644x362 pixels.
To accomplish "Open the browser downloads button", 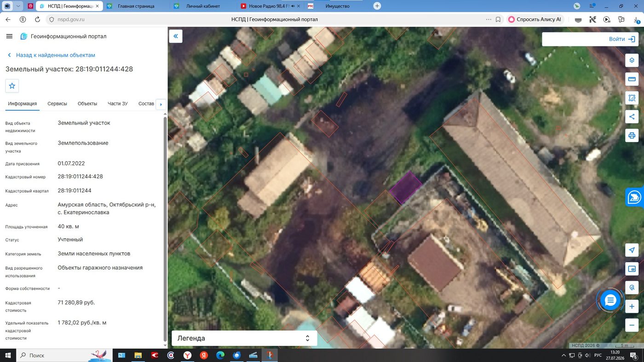I will coord(636,19).
